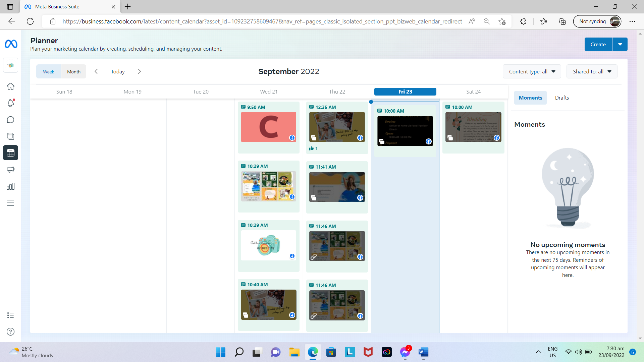Open Ads megaphone sidebar icon
The width and height of the screenshot is (644, 362).
[x=11, y=170]
